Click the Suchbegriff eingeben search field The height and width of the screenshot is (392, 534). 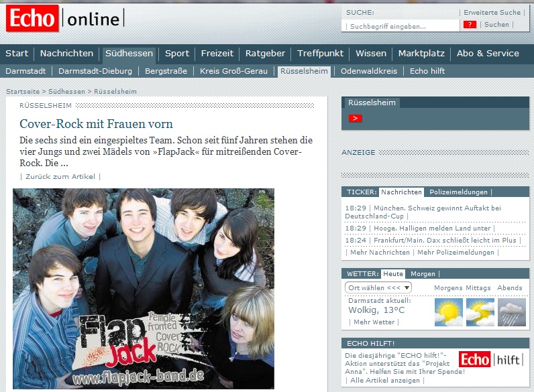click(x=400, y=26)
